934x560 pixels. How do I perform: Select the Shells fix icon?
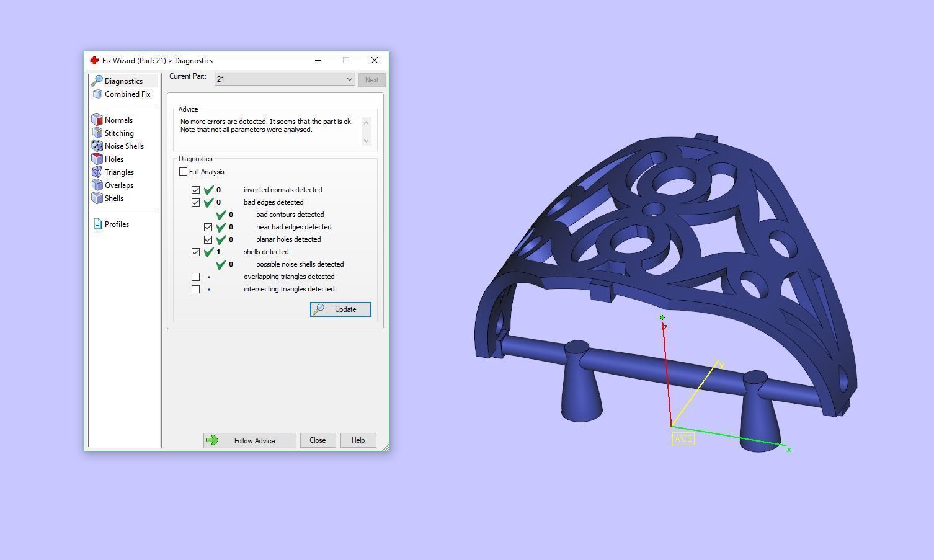pyautogui.click(x=97, y=198)
